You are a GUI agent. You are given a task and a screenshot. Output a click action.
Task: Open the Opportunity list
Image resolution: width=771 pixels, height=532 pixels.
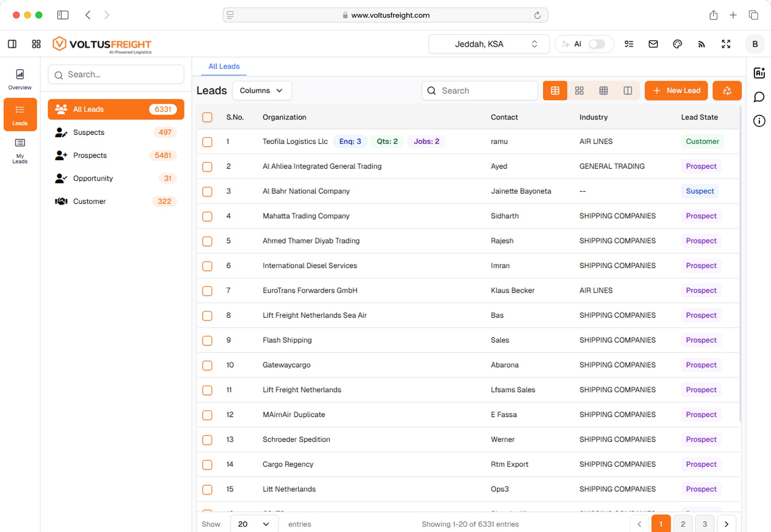(x=116, y=178)
